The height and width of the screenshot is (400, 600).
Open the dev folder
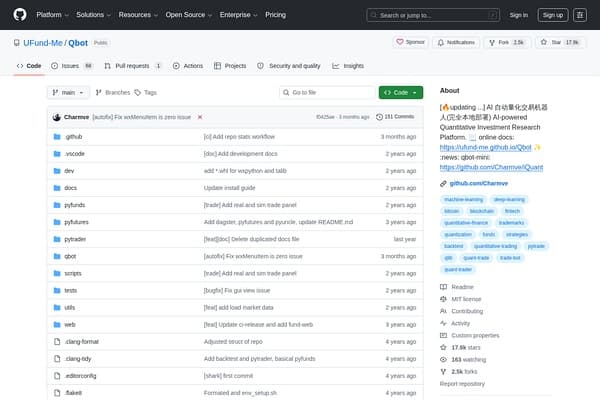click(x=69, y=171)
